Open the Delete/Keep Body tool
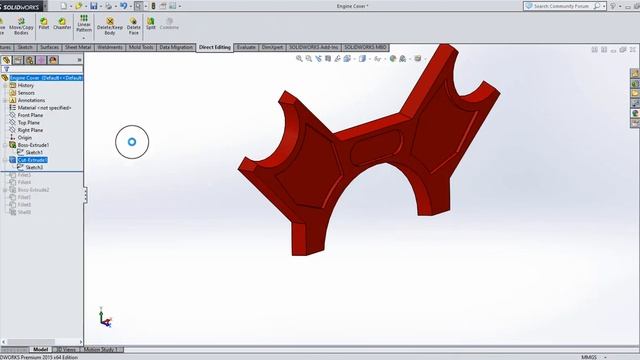This screenshot has width=640, height=360. pos(110,26)
